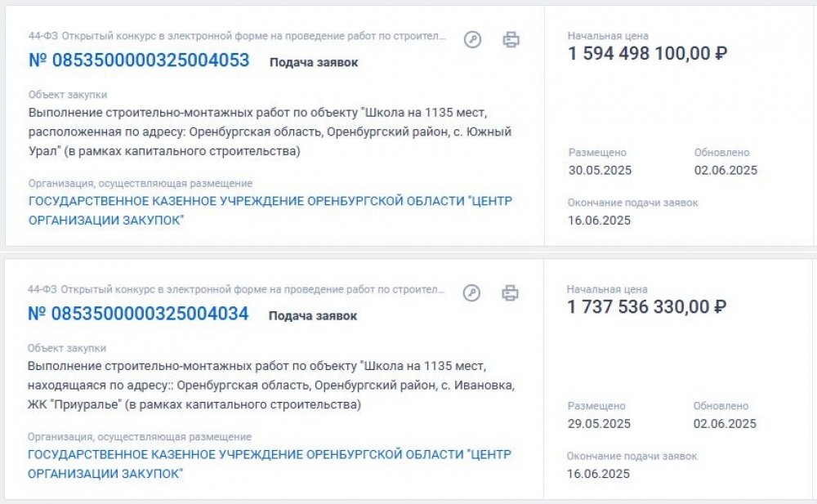
Task: Open the organization link in the Ивановка tender
Action: (x=270, y=464)
